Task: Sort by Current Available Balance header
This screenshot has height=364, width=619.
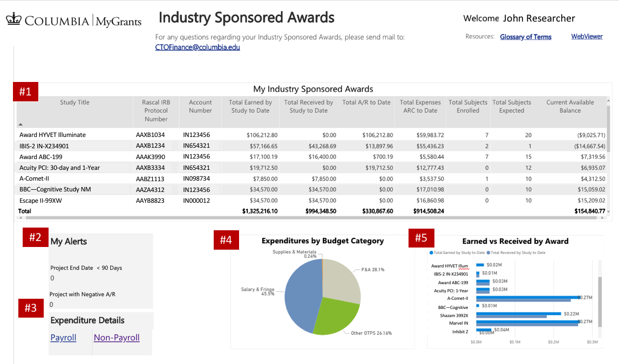Action: (x=570, y=106)
